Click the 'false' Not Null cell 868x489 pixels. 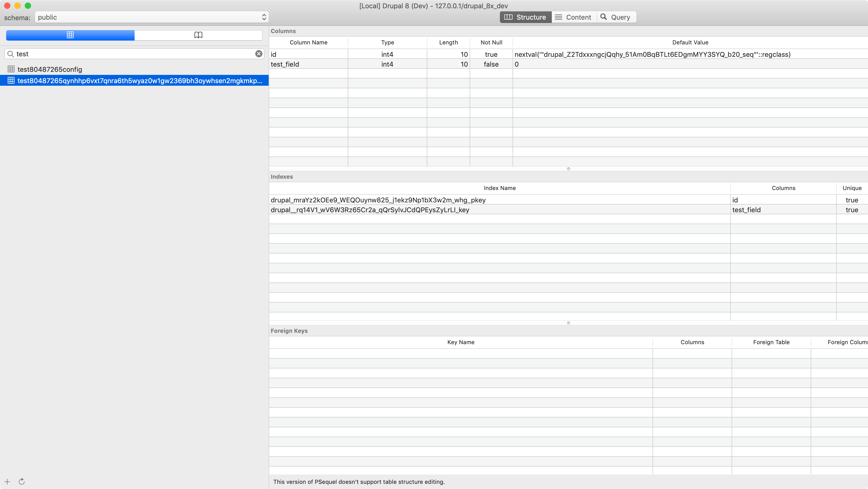pos(491,64)
